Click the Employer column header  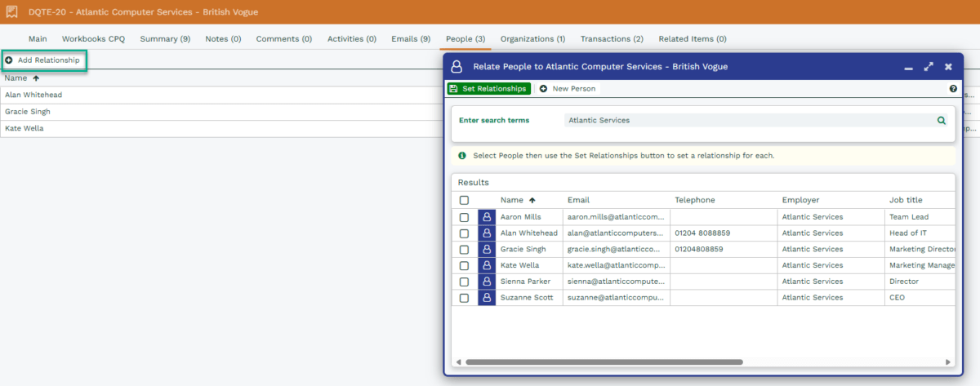[x=800, y=200]
